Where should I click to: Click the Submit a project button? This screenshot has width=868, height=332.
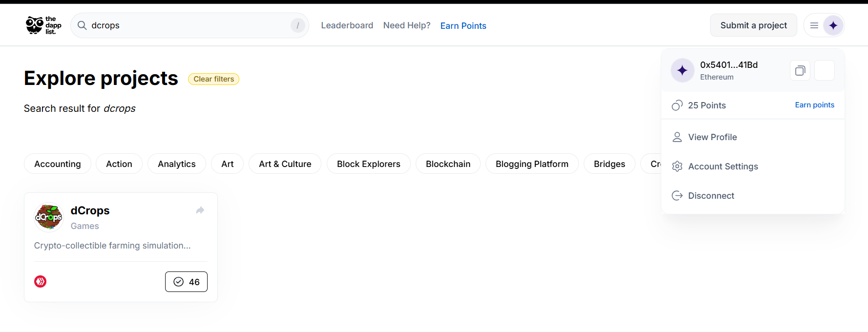click(x=754, y=25)
